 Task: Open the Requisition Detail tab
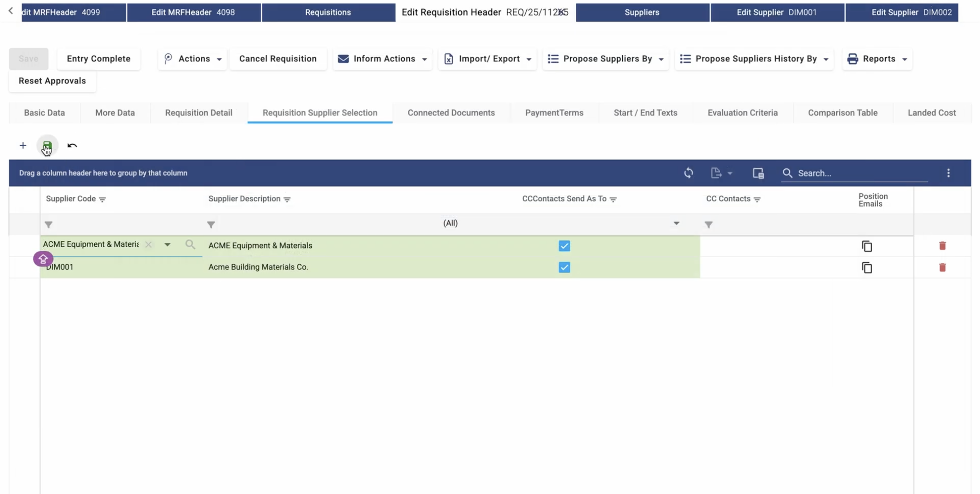click(199, 113)
